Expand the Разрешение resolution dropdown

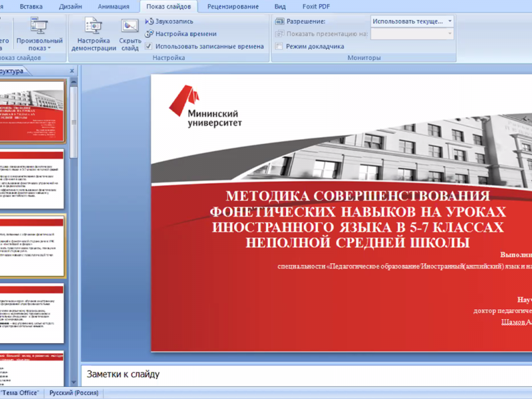point(450,21)
